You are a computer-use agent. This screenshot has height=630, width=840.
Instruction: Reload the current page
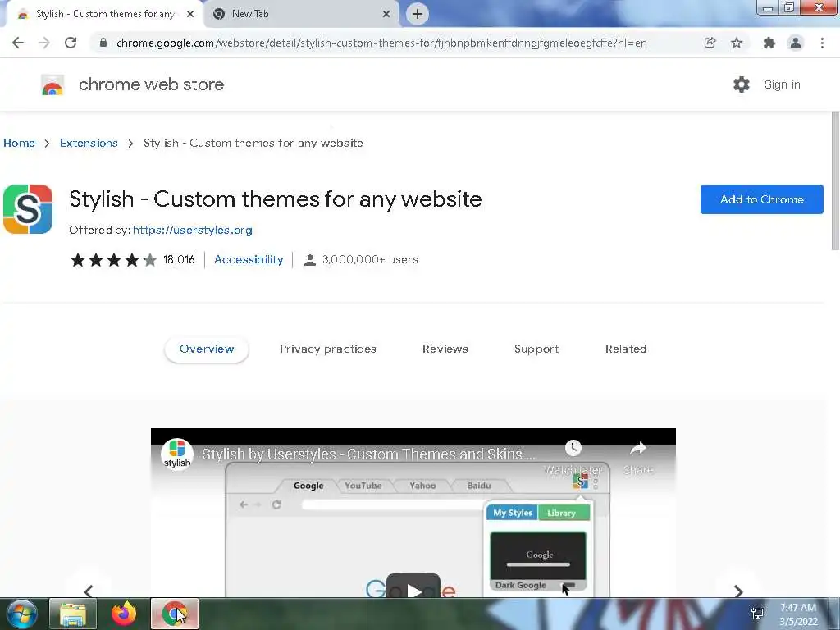coord(71,43)
